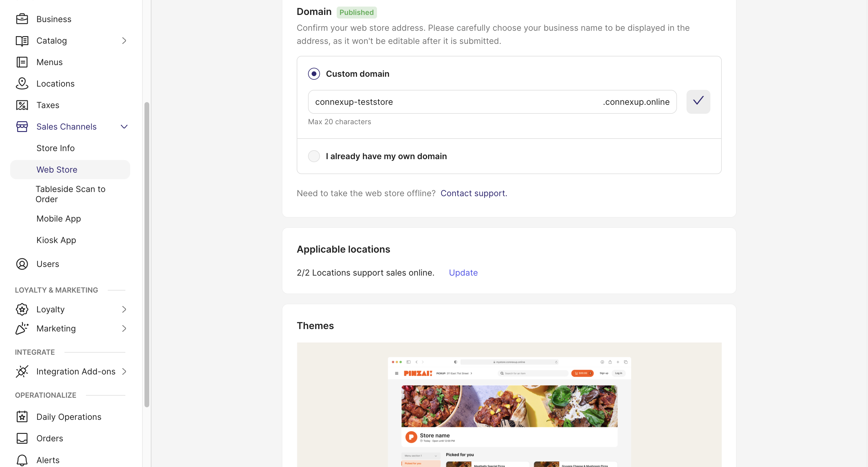The width and height of the screenshot is (868, 467).
Task: Open Daily Operations calendar icon
Action: point(22,417)
